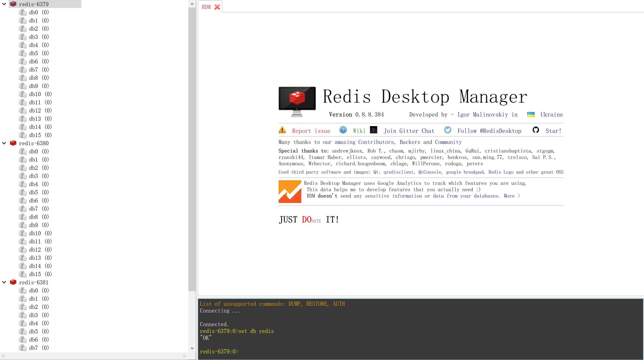The height and width of the screenshot is (360, 644).
Task: Click the db0 database icon under redis-6379
Action: point(23,12)
